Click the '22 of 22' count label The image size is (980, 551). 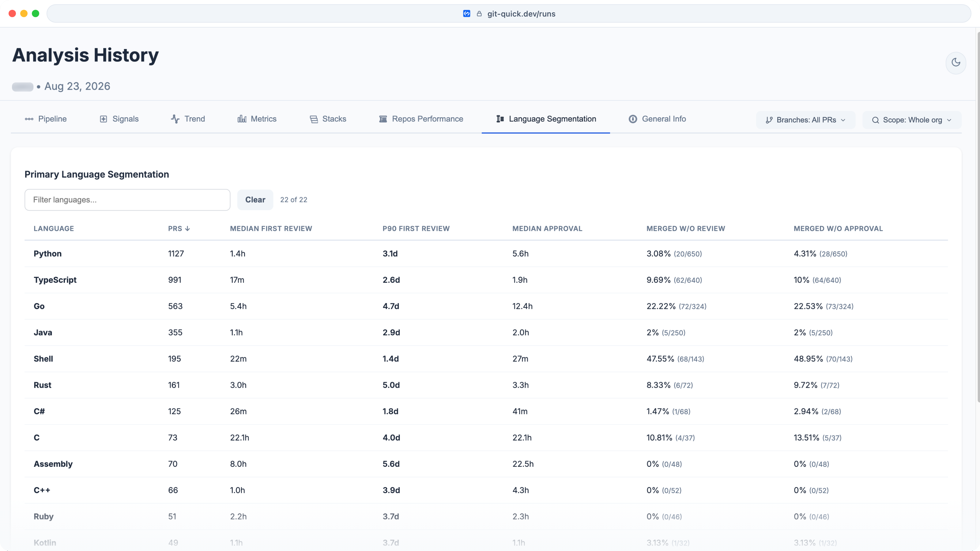click(294, 200)
